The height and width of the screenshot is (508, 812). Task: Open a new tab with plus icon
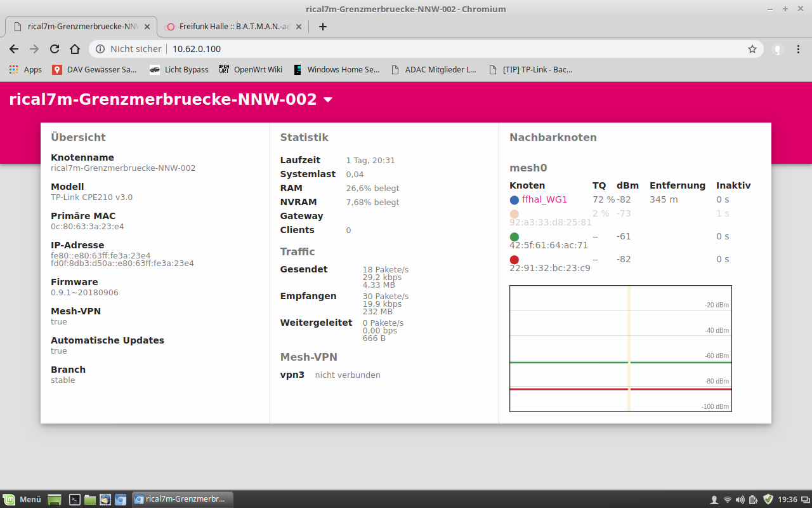[322, 27]
